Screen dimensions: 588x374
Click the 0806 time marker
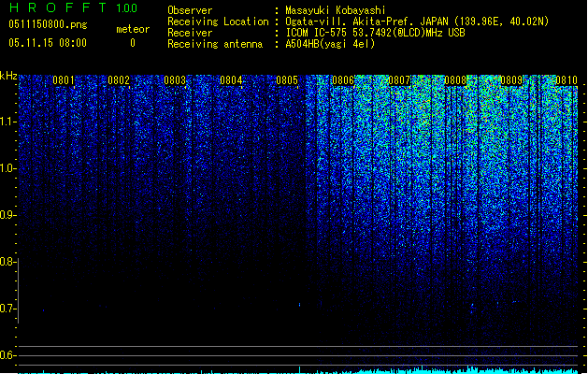[343, 80]
